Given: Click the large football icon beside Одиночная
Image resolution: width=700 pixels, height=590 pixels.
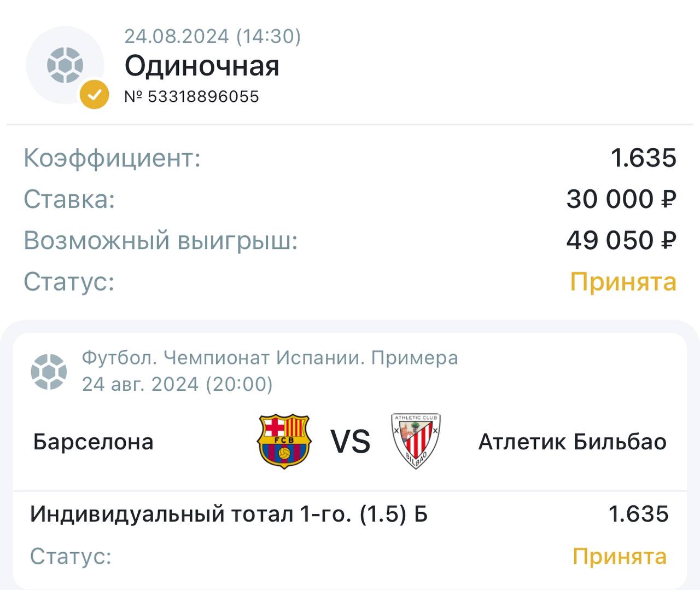Looking at the screenshot, I should (x=65, y=65).
